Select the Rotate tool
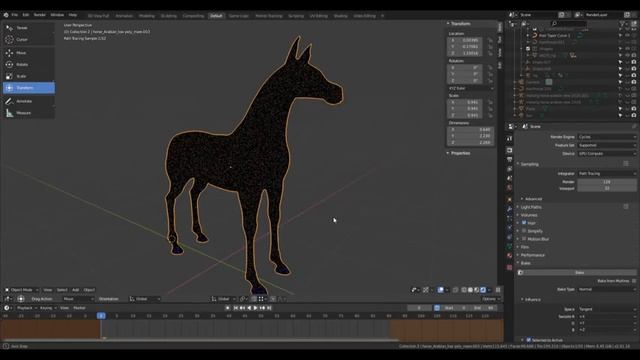640x360 pixels. pos(29,64)
